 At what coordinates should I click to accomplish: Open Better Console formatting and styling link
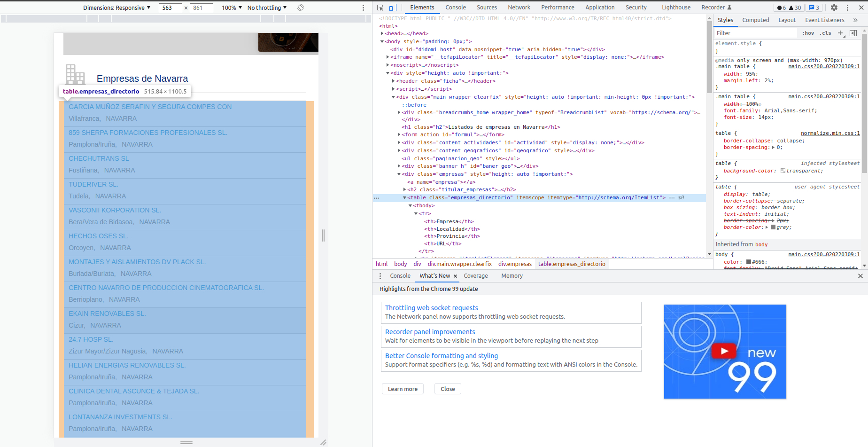click(442, 356)
